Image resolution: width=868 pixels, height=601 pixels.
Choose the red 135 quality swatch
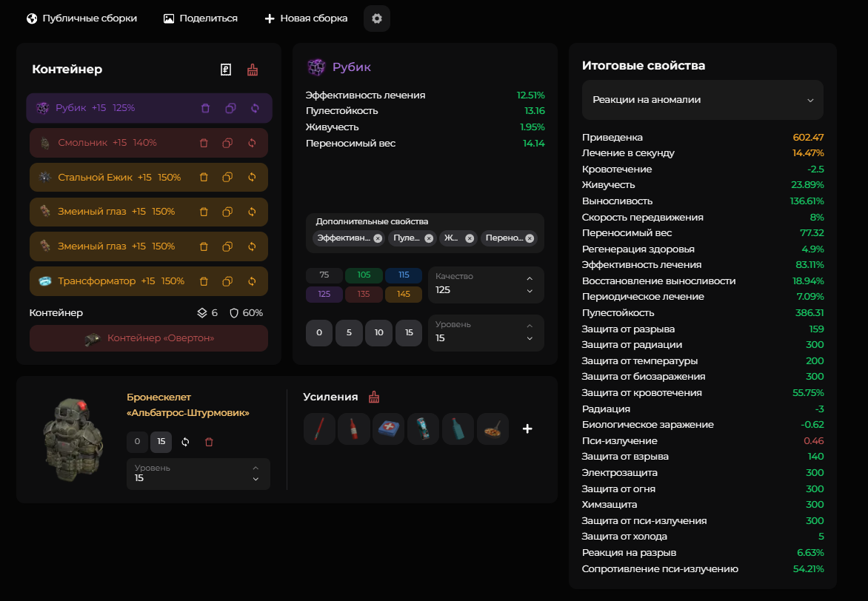[x=364, y=294]
